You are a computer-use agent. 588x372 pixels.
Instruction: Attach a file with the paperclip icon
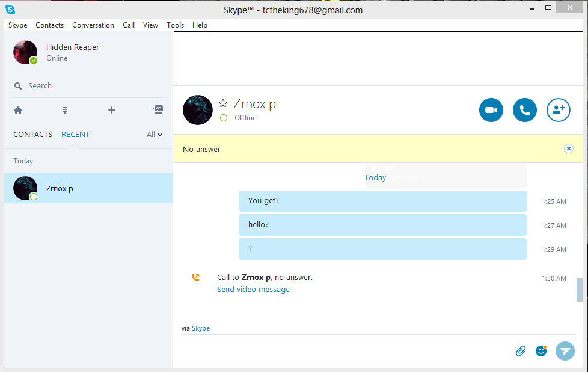tap(521, 351)
